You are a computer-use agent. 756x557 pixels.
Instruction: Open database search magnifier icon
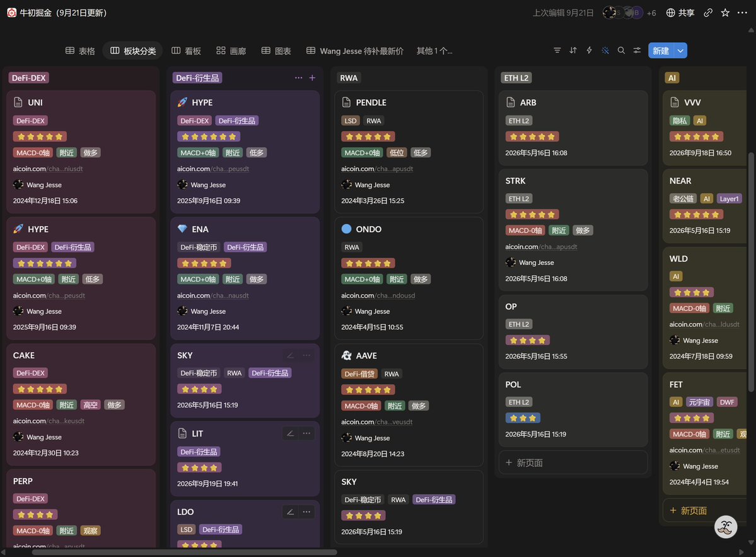click(621, 50)
